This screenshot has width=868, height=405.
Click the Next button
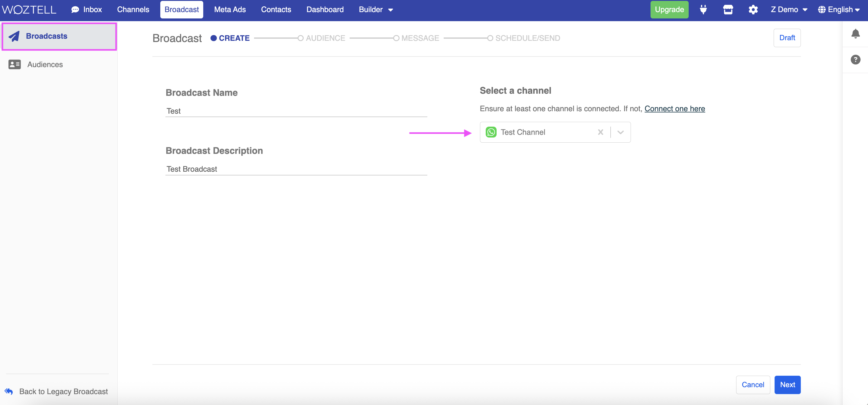coord(788,384)
